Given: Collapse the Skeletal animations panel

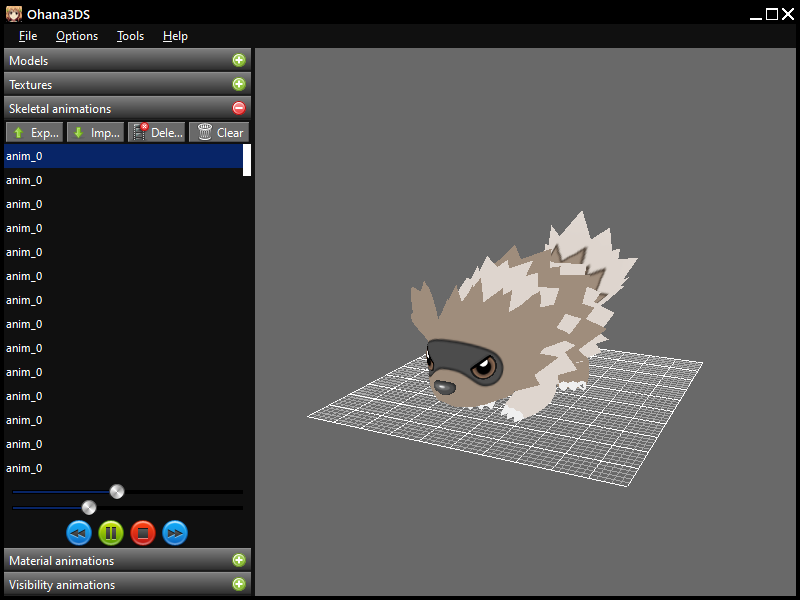Looking at the screenshot, I should 238,109.
